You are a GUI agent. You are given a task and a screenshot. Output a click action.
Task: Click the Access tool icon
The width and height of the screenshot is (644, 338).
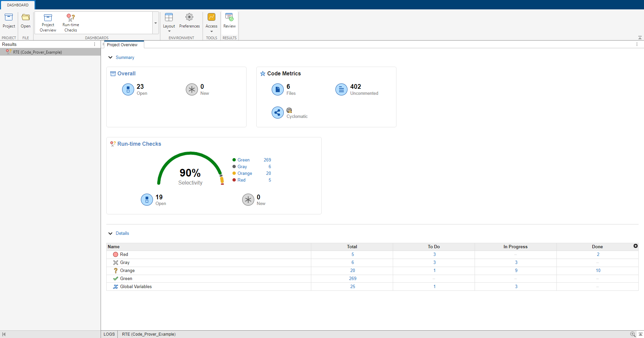click(x=211, y=17)
